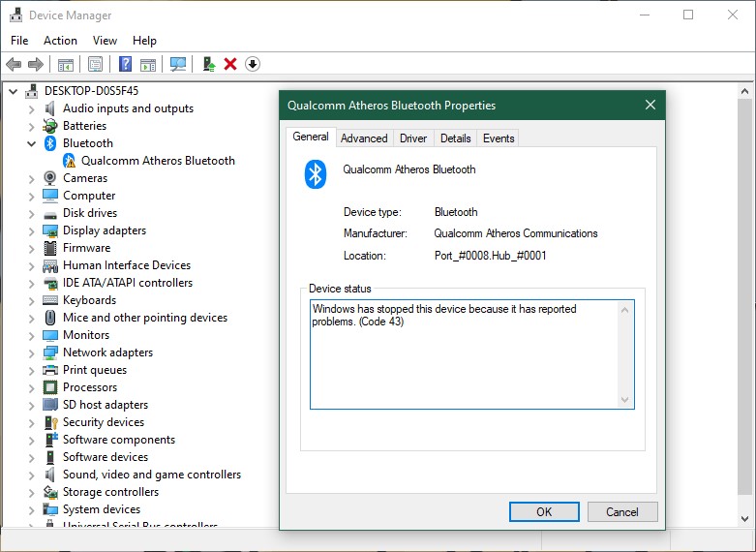
Task: Expand the Monitors category
Action: [32, 336]
